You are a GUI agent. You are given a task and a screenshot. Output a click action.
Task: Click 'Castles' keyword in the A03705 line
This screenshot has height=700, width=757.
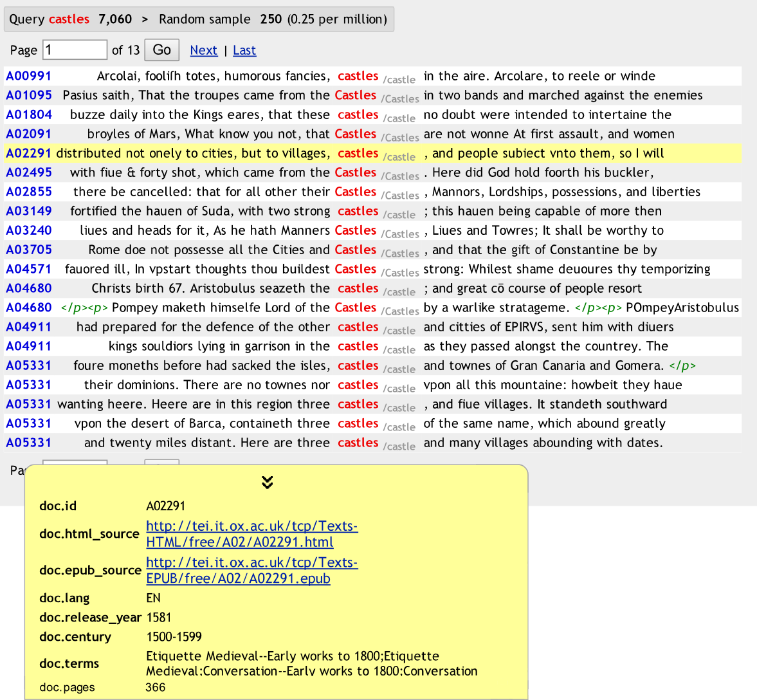(x=355, y=250)
